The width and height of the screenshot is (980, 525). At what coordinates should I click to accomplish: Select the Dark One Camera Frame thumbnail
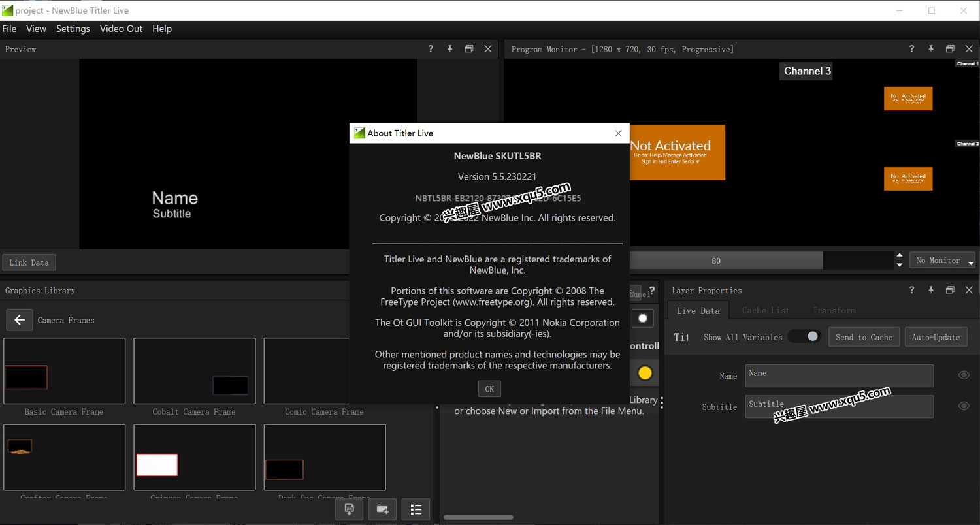pyautogui.click(x=325, y=457)
